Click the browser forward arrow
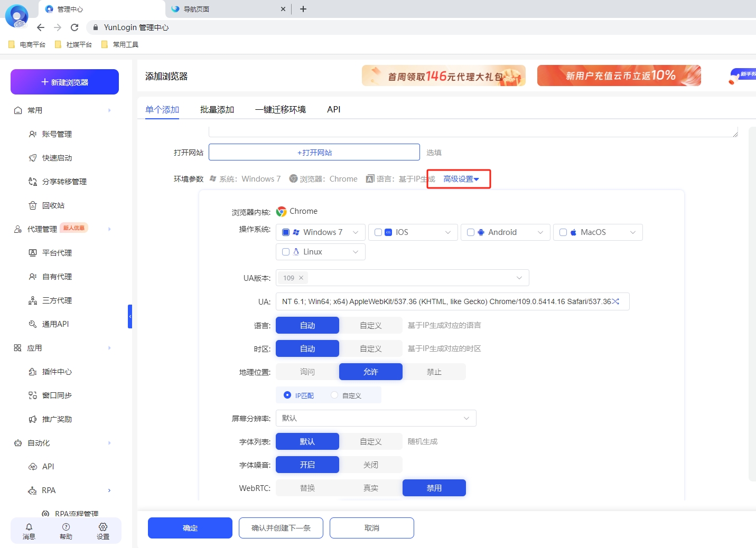Viewport: 756px width, 548px height. pyautogui.click(x=58, y=27)
